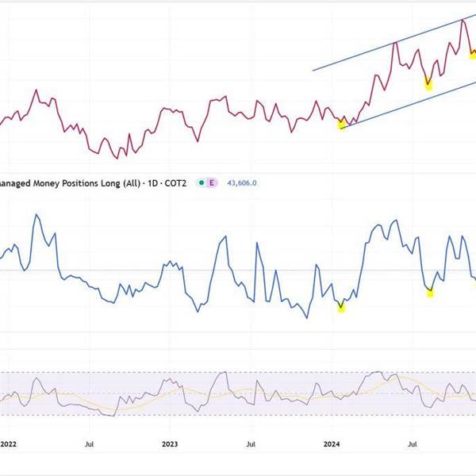Click the green market status dot
The width and height of the screenshot is (476, 476).
coord(202,182)
